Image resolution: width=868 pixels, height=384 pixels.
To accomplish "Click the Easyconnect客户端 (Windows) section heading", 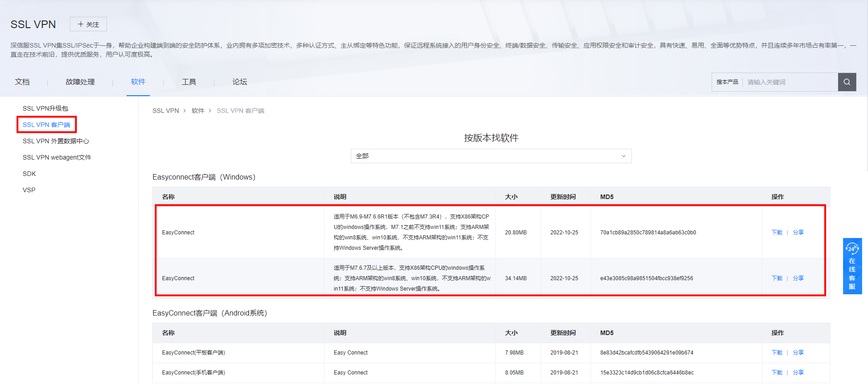I will tap(204, 177).
